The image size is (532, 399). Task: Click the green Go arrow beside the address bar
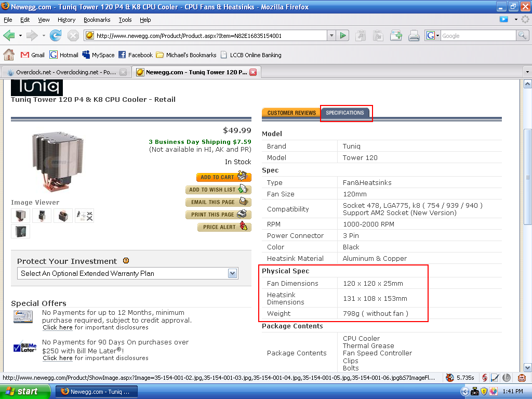click(343, 36)
